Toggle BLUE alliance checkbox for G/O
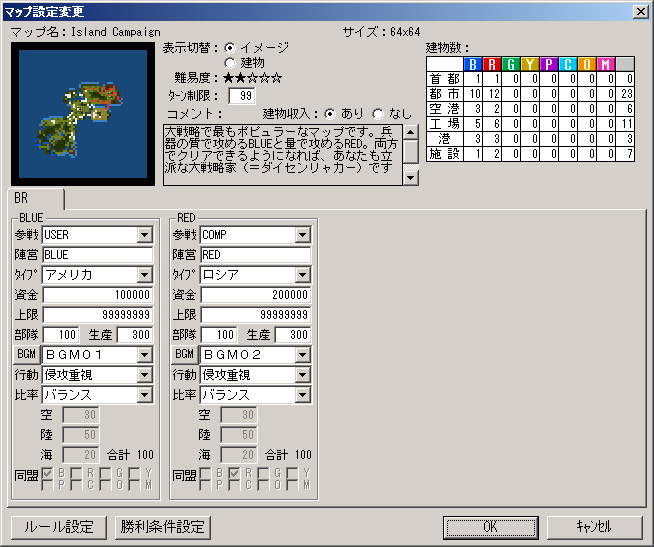 (105, 479)
